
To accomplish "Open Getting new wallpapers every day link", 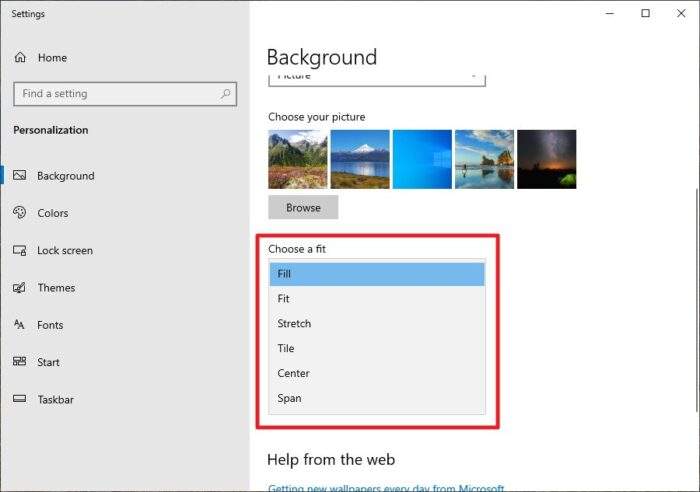I will click(386, 487).
